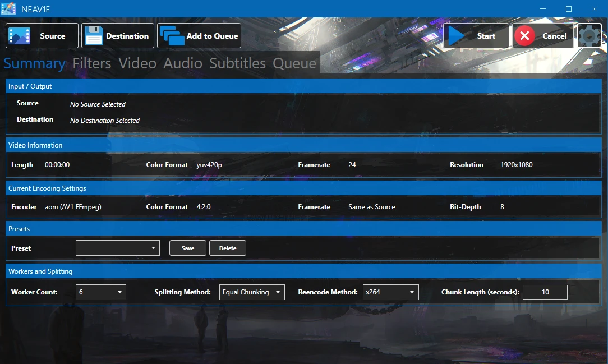Open the Worker Count dropdown
608x364 pixels.
pos(101,292)
